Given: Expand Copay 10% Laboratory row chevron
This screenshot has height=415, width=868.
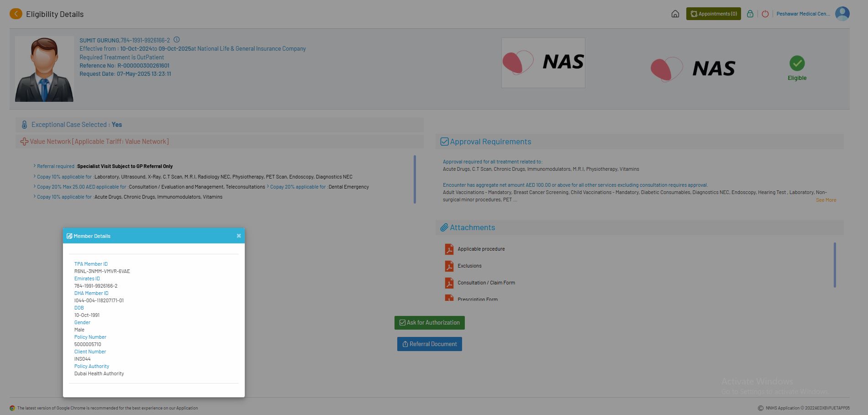Looking at the screenshot, I should tap(35, 176).
